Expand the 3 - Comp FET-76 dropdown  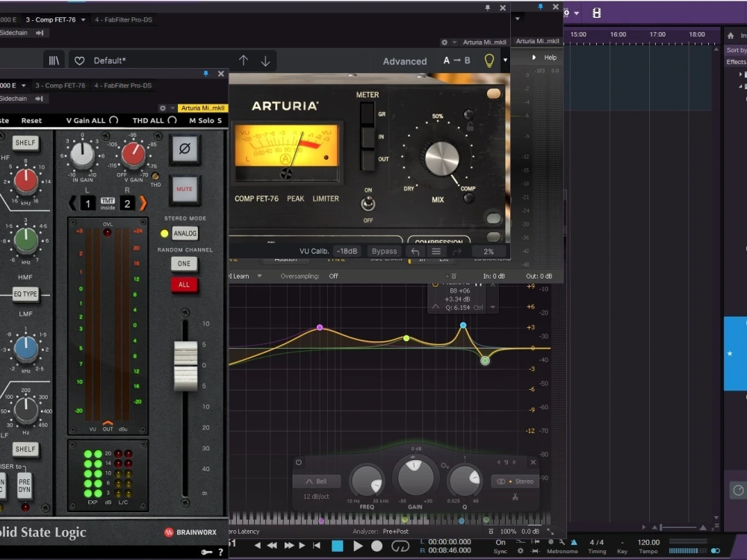pos(83,20)
